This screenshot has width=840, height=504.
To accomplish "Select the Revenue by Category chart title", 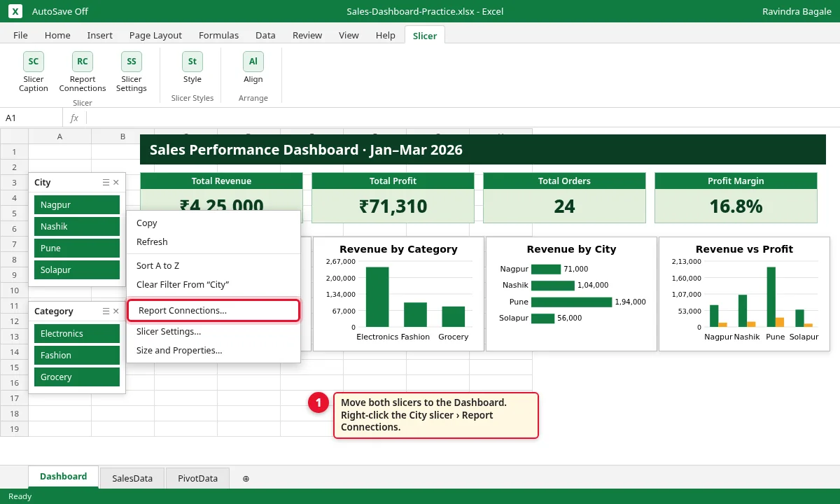I will pyautogui.click(x=398, y=249).
